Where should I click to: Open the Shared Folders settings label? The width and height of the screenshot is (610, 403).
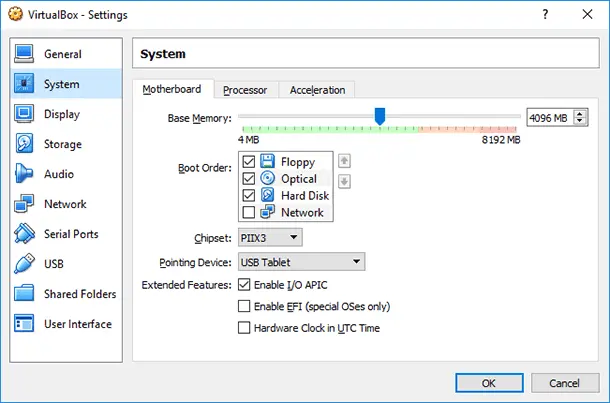click(80, 294)
